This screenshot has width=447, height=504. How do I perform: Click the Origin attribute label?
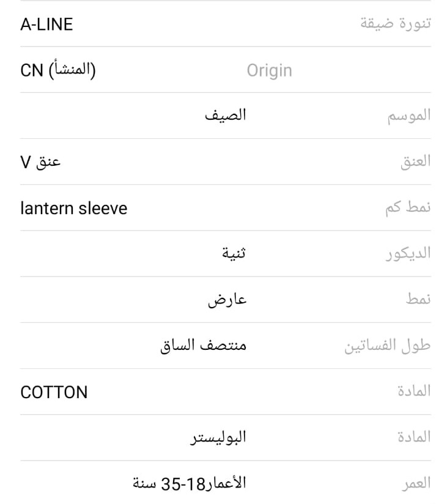(269, 70)
